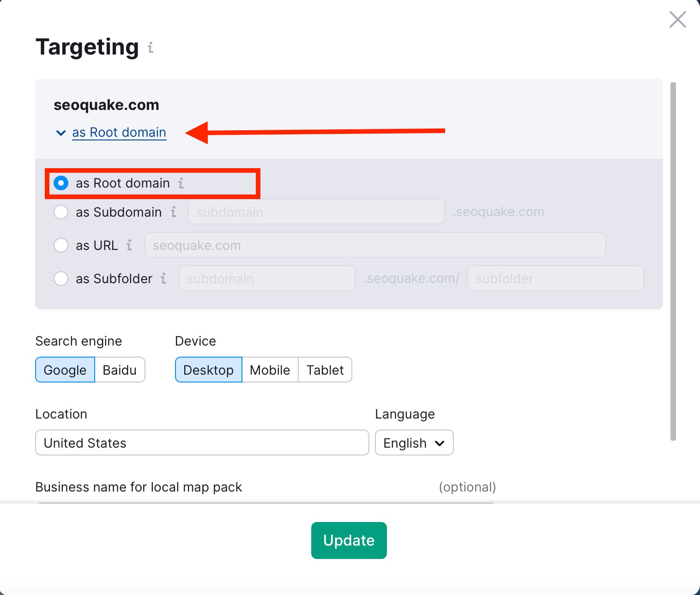The image size is (700, 595).
Task: Choose Baidu as search engine
Action: 120,370
